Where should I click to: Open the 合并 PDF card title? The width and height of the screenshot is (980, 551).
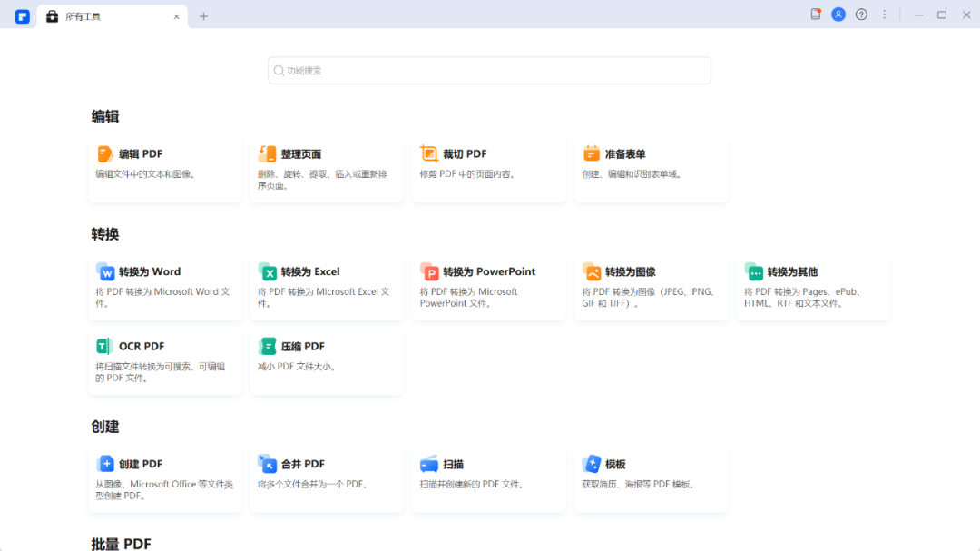point(303,464)
